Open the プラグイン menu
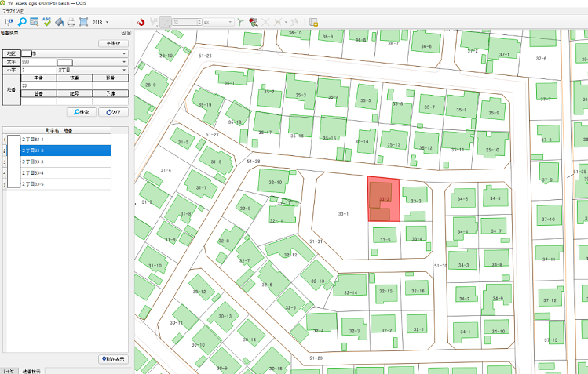This screenshot has width=588, height=374. coord(13,12)
